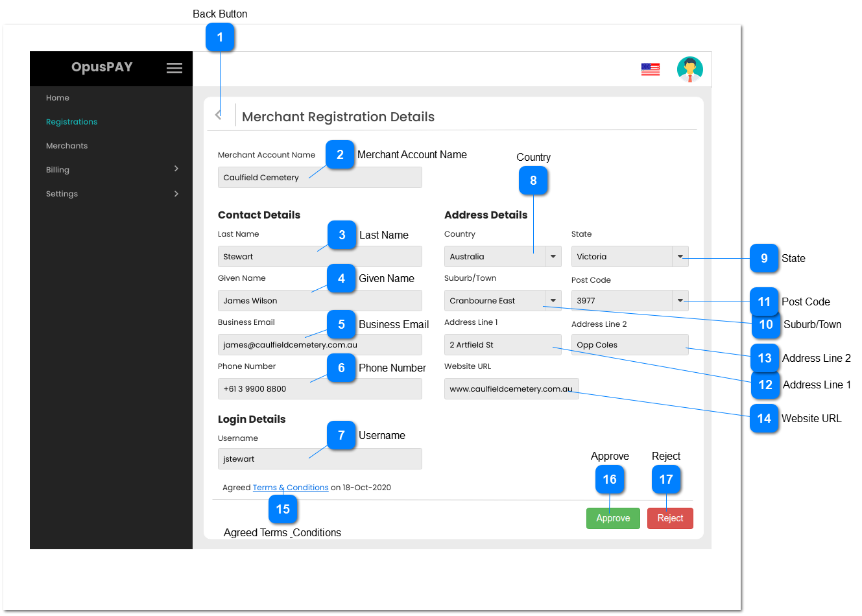Go to Home in the sidebar

pos(58,98)
